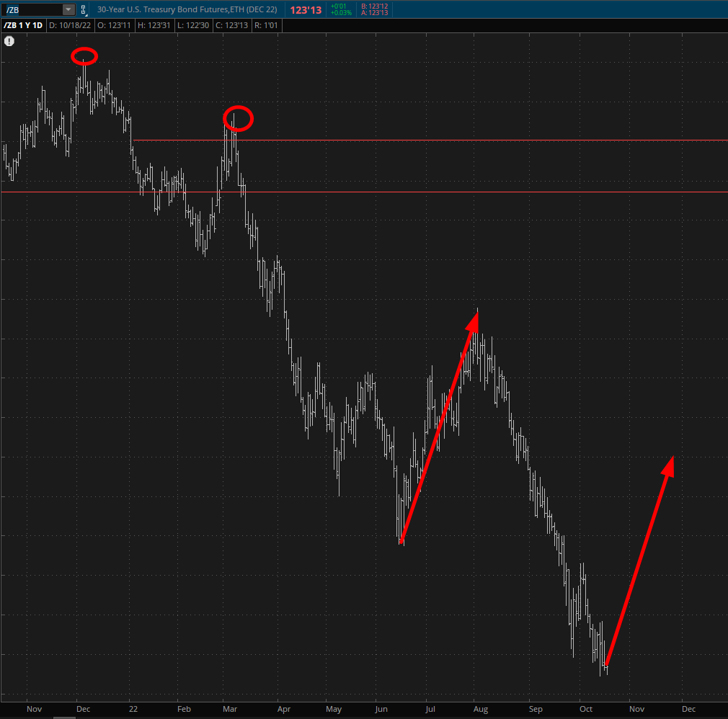Select red arrow drawing from June low
728x719 pixels.
[x=438, y=427]
